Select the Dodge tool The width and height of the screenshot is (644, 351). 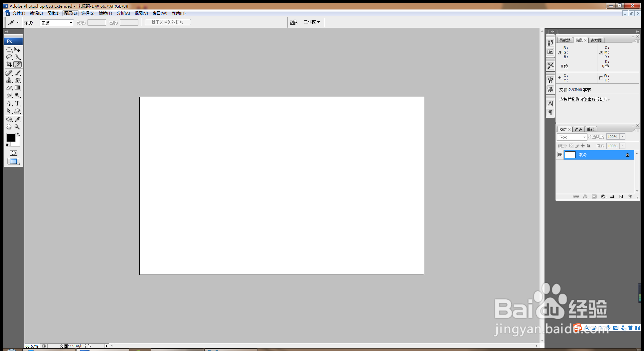[18, 95]
